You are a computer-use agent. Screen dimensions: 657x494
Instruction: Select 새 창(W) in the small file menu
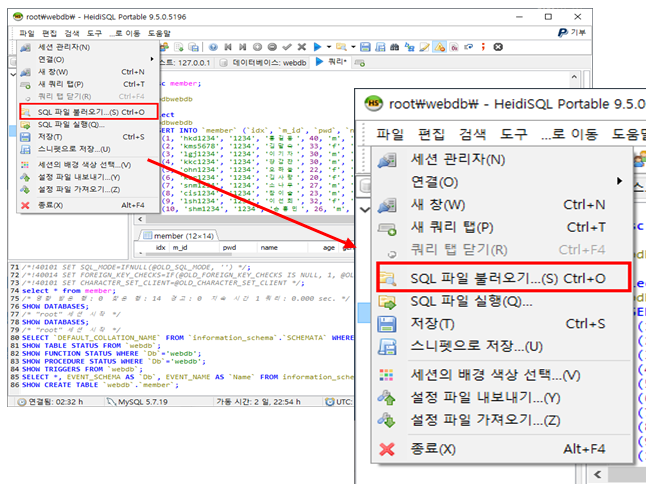(x=88, y=72)
